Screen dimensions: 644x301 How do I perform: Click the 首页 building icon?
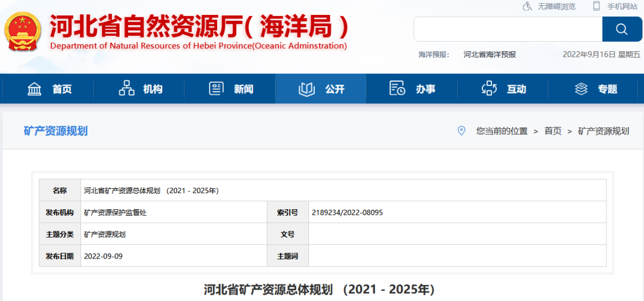coord(35,89)
